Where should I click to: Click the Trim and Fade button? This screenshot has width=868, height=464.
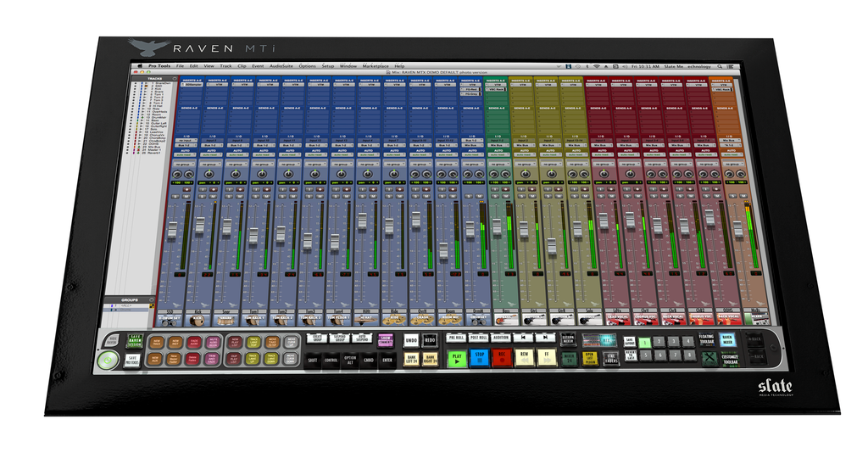(x=213, y=359)
